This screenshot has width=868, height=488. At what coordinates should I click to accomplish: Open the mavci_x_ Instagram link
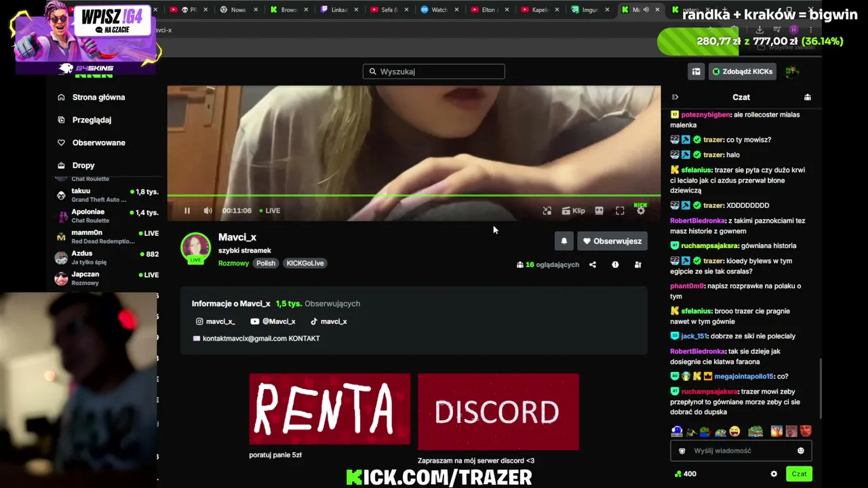(x=216, y=321)
